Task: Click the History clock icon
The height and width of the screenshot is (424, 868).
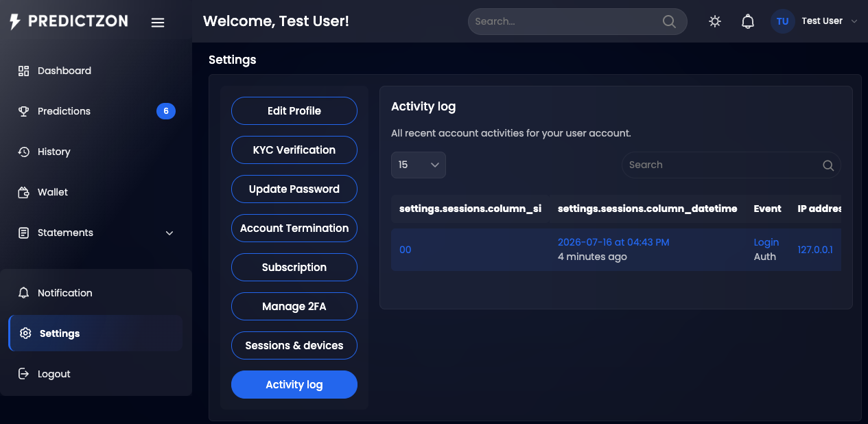Action: coord(24,152)
